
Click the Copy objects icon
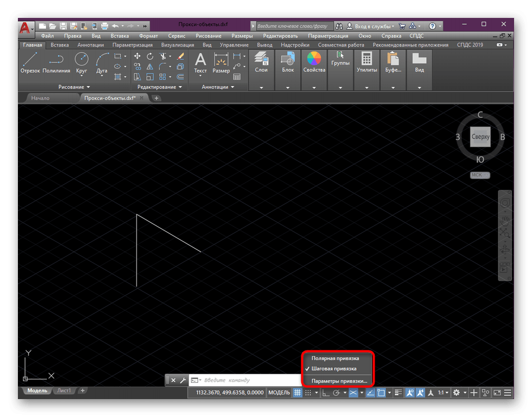(137, 67)
